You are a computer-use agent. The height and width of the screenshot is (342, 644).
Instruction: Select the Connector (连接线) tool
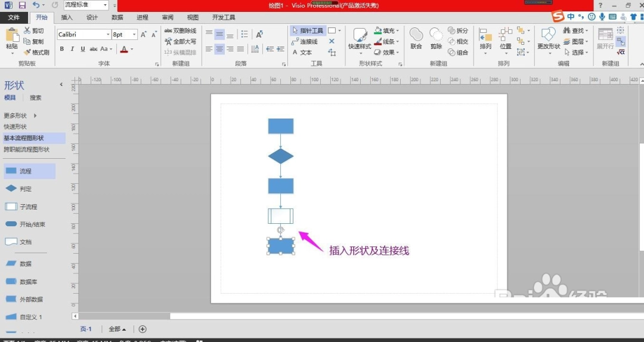304,42
